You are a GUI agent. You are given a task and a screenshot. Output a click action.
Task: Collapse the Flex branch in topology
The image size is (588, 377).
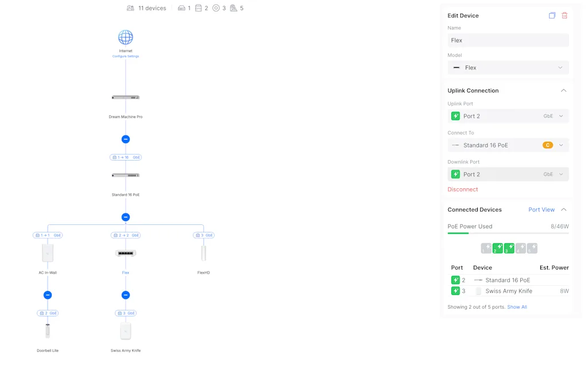[x=126, y=295]
